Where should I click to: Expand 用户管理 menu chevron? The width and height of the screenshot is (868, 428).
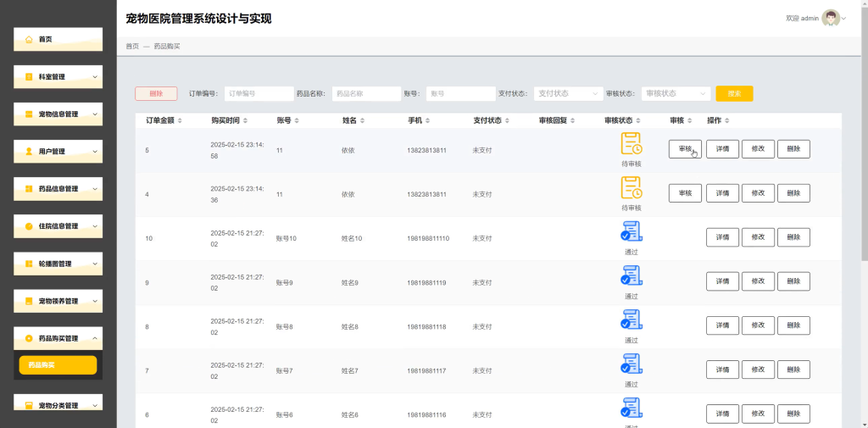pyautogui.click(x=95, y=151)
